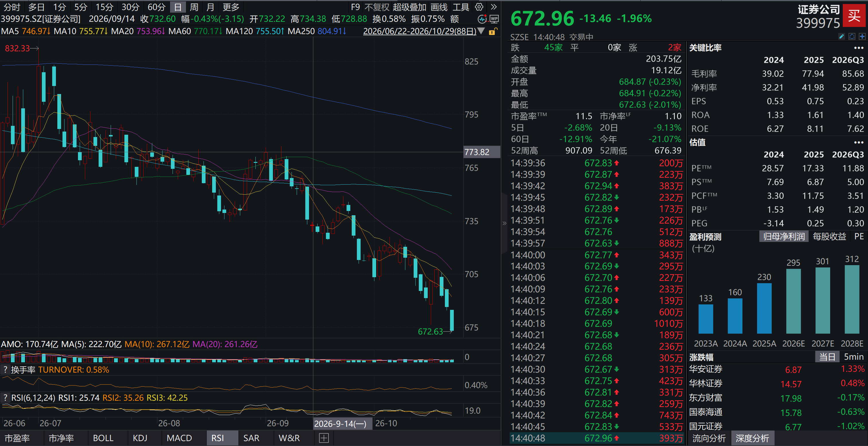The width and height of the screenshot is (868, 446).
Task: Open 深度分析 tab
Action: click(x=752, y=438)
